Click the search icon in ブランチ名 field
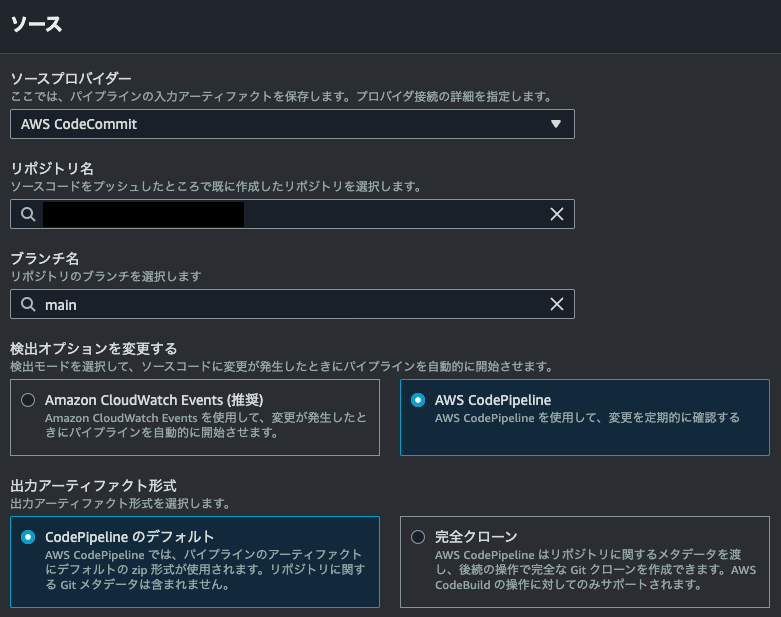Viewport: 781px width, 617px height. [x=28, y=304]
